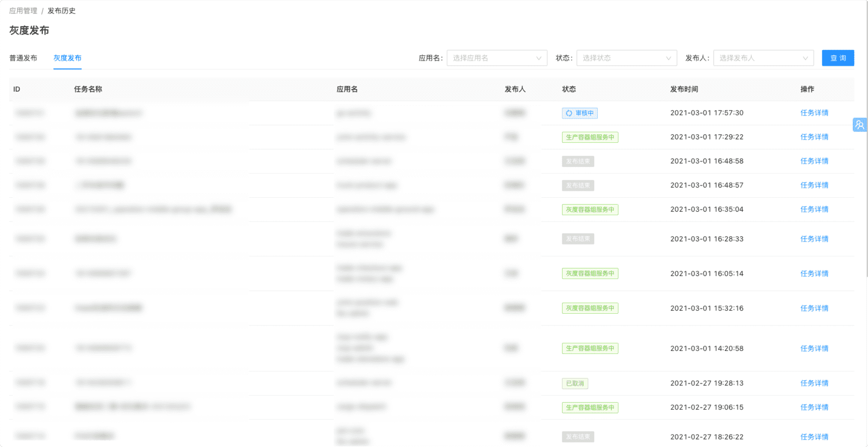Select the 灰度发布 tab
The image size is (868, 447).
click(67, 58)
